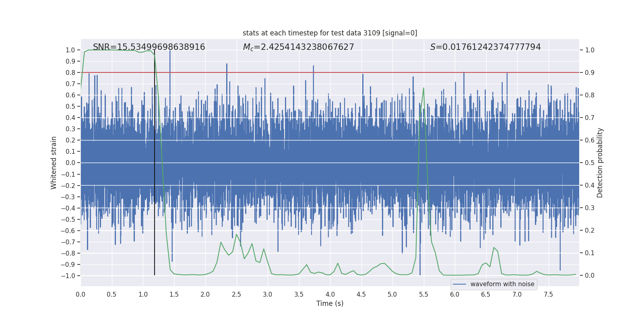This screenshot has height=322, width=644.
Task: Click the plot title mentioning test data 3109
Action: (330, 33)
